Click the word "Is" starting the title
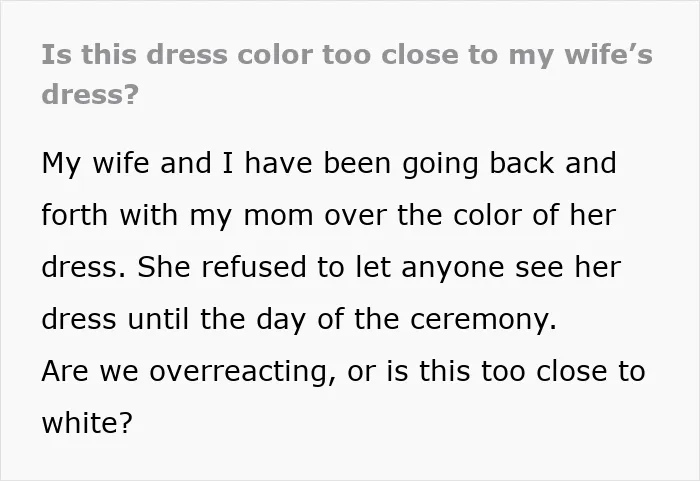This screenshot has height=481, width=700. click(52, 55)
